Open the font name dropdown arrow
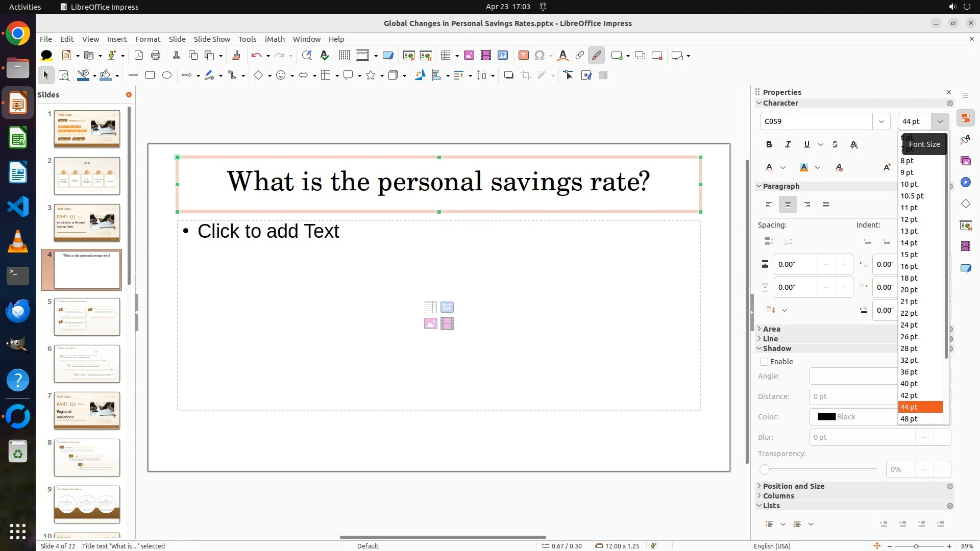Screen dimensions: 980x551 pos(881,121)
